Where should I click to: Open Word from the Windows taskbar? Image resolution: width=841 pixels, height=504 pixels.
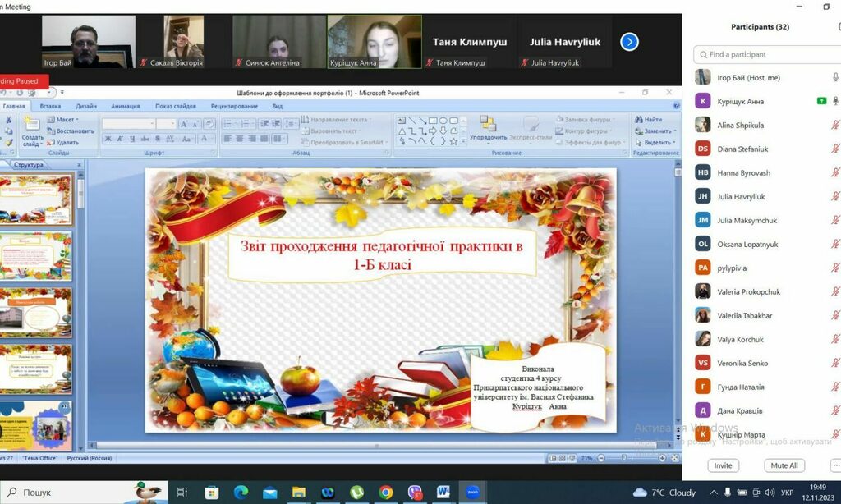tap(443, 493)
